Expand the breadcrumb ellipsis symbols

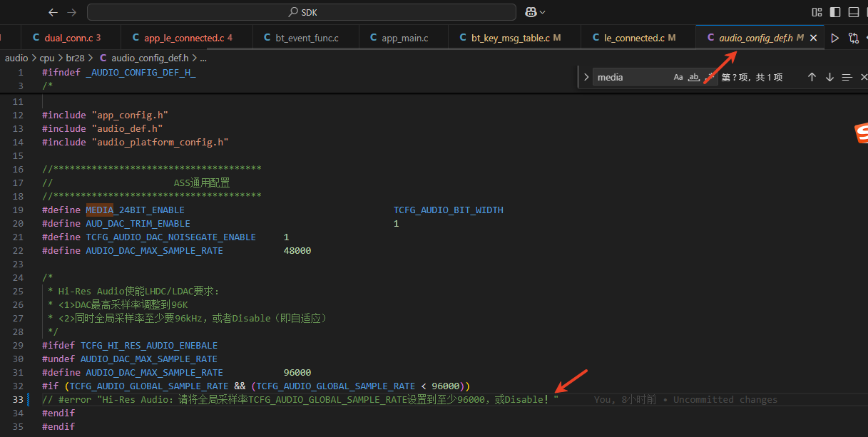pyautogui.click(x=203, y=58)
